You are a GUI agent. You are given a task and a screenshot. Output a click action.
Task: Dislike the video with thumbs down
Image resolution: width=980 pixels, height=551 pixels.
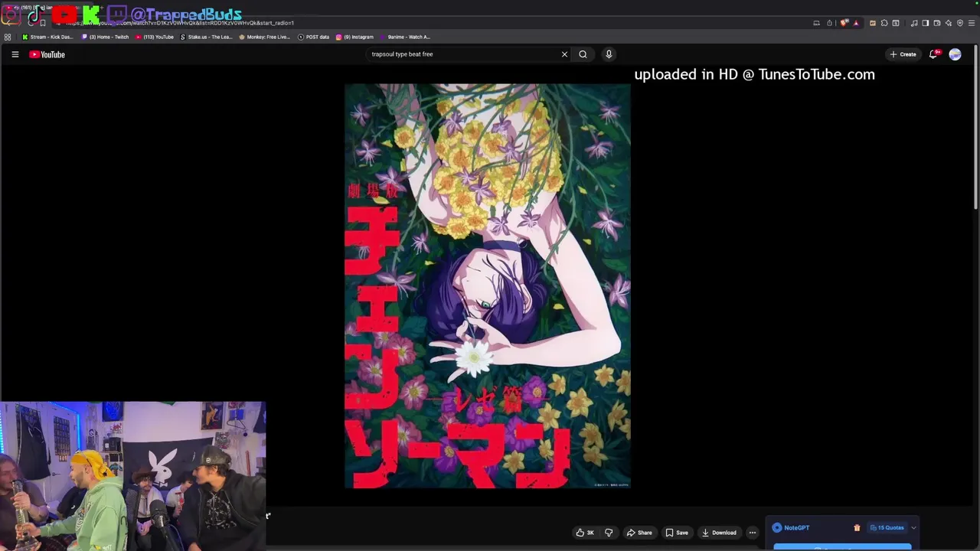[x=609, y=533]
